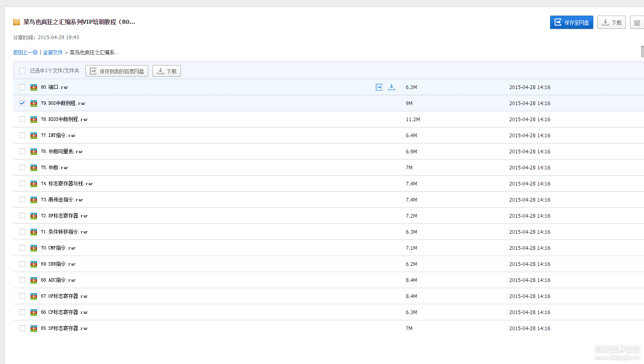Screen dimensions: 644x364
Task: Click the save-to-disk icon on 80.端口.rar row
Action: pyautogui.click(x=379, y=87)
